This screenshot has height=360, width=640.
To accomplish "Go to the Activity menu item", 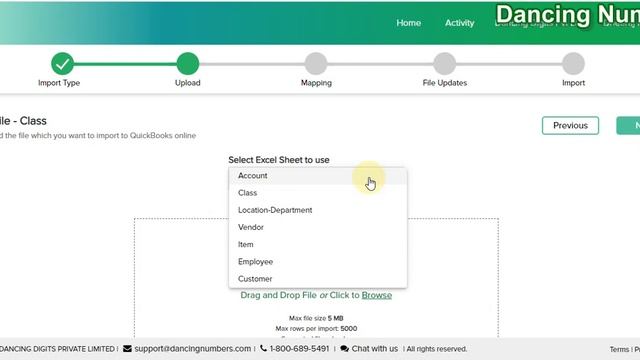I will pyautogui.click(x=460, y=23).
